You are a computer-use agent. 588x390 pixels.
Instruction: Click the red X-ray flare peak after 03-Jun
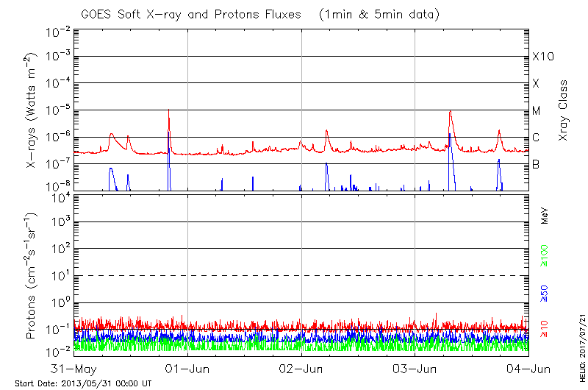tap(450, 112)
